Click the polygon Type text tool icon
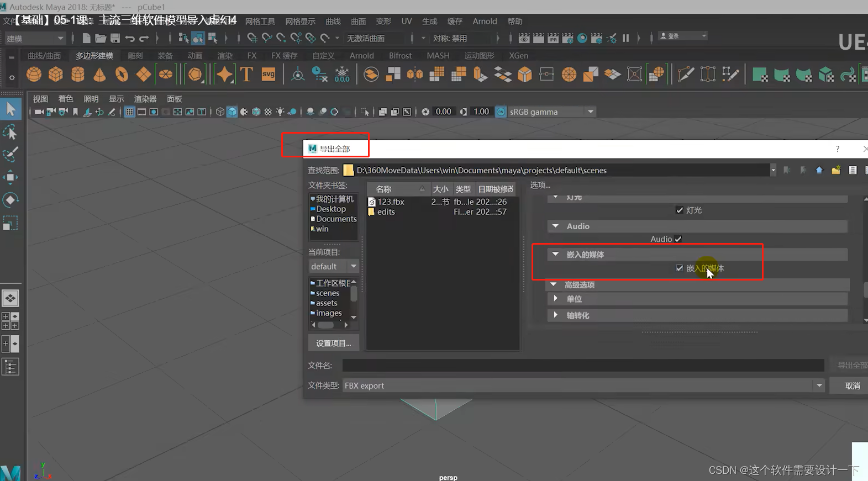868x481 pixels. pos(246,74)
